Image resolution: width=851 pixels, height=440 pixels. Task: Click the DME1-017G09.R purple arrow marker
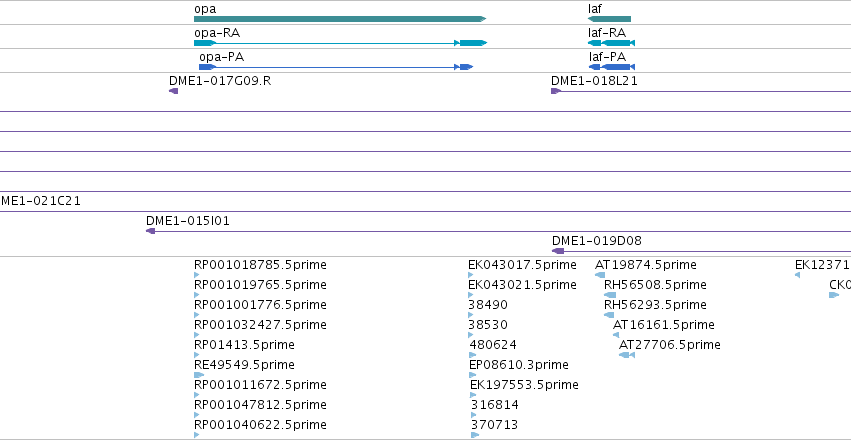pyautogui.click(x=174, y=91)
